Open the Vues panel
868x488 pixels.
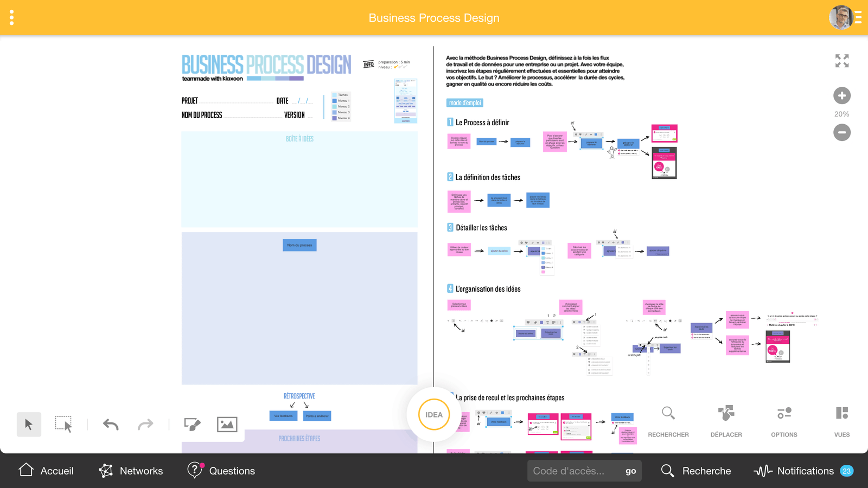click(x=841, y=420)
